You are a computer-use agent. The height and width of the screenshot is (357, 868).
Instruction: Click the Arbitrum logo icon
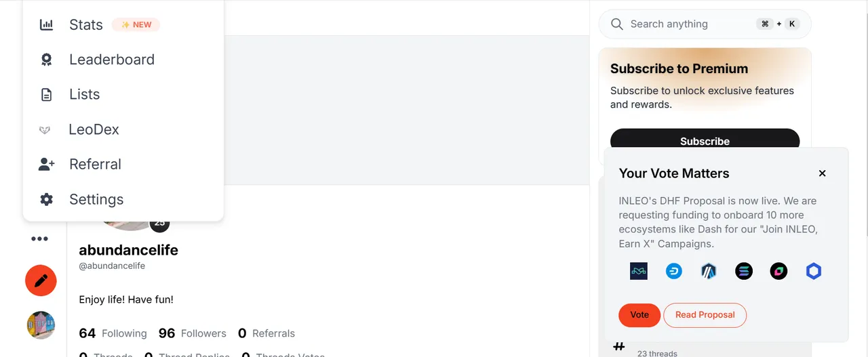tap(709, 272)
